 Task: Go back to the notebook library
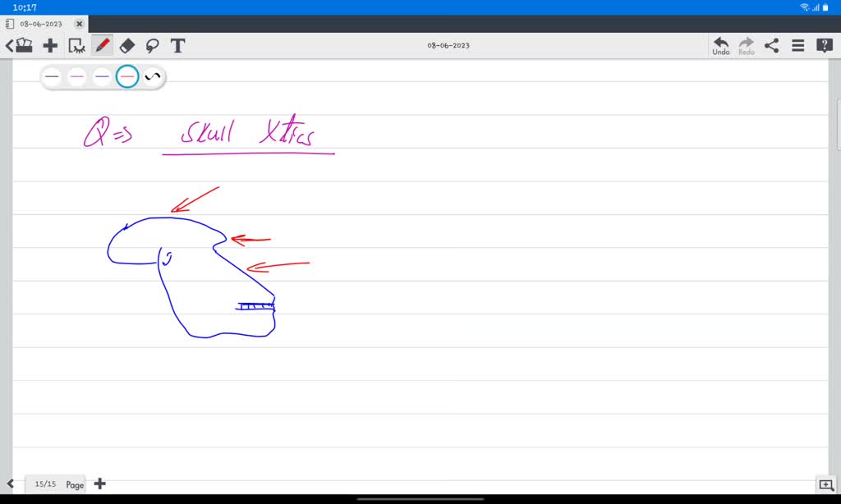(x=19, y=46)
